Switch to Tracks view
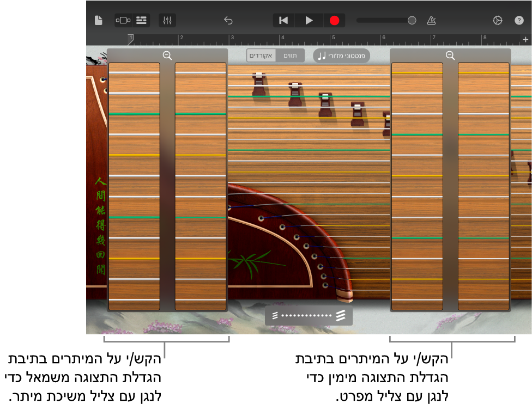The image size is (532, 410). tap(141, 21)
